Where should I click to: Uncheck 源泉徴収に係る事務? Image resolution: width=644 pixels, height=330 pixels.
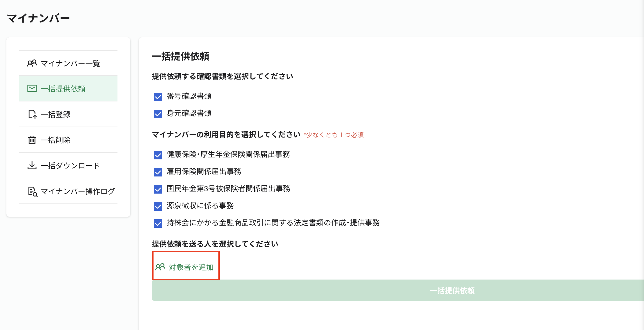coord(158,206)
